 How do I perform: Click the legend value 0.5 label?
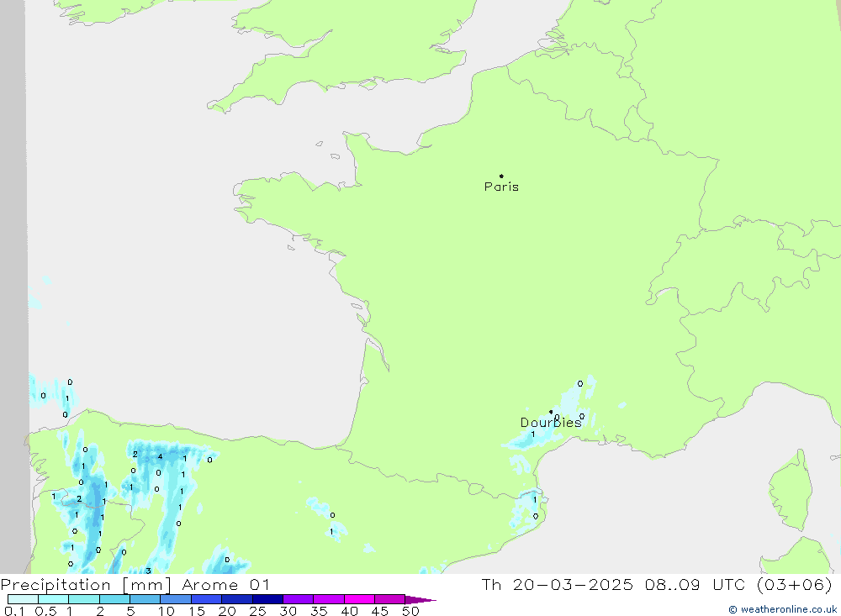[x=45, y=611]
